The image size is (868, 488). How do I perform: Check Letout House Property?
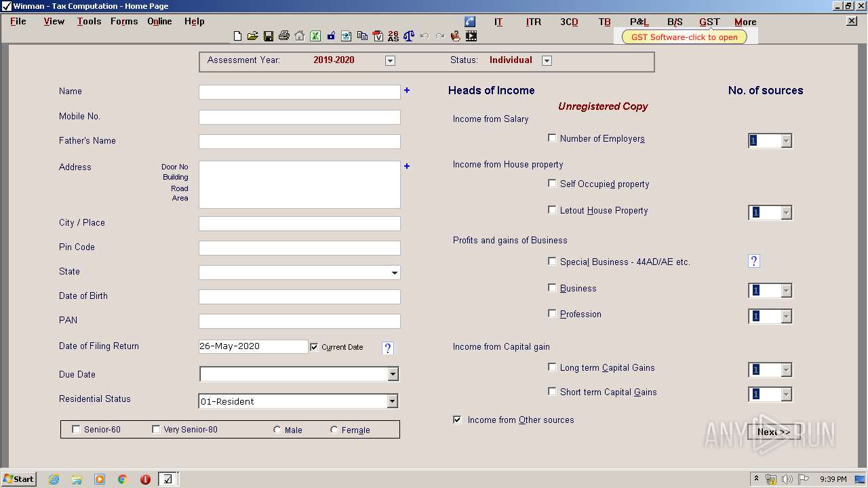click(x=552, y=209)
